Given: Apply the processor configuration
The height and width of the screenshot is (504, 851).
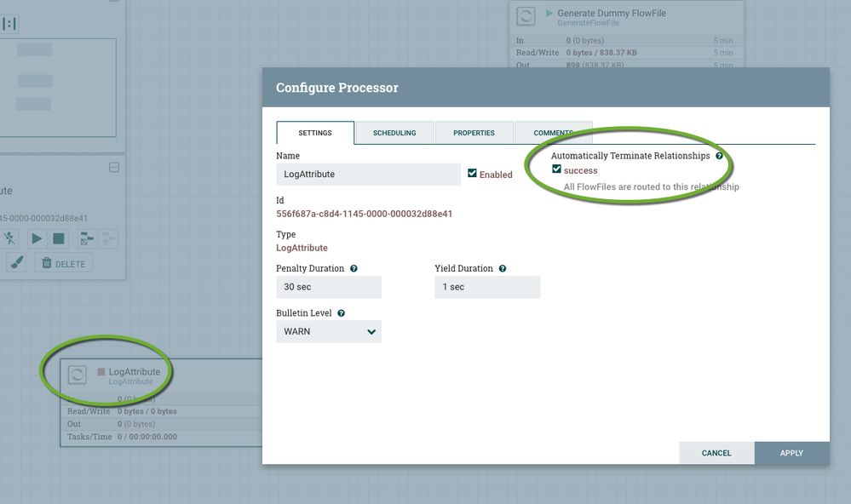Looking at the screenshot, I should 791,453.
